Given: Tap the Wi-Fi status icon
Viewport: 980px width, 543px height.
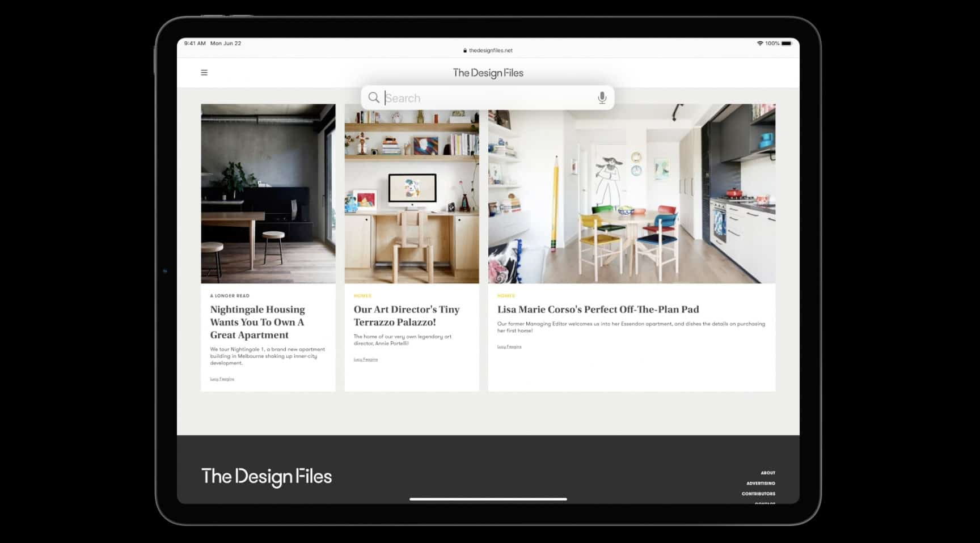Looking at the screenshot, I should [x=759, y=44].
